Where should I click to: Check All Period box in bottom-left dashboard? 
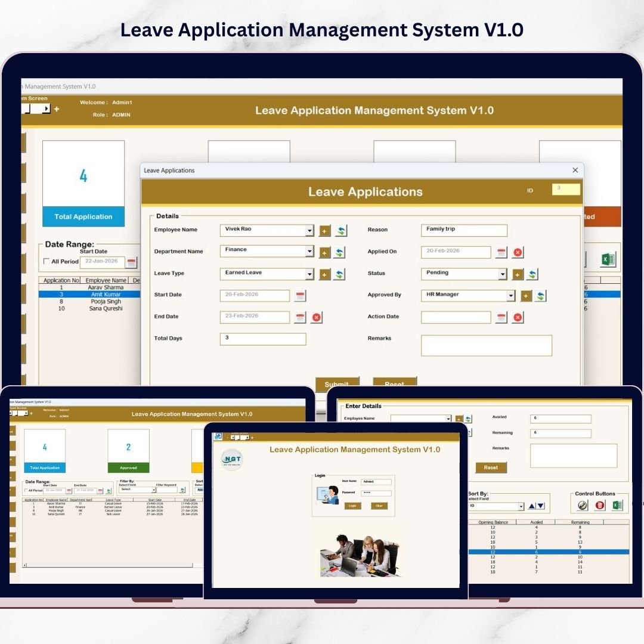26,490
